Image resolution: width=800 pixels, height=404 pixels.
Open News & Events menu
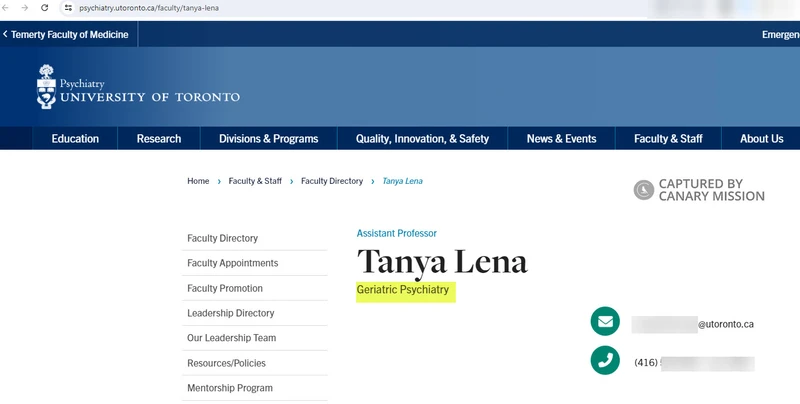(561, 139)
